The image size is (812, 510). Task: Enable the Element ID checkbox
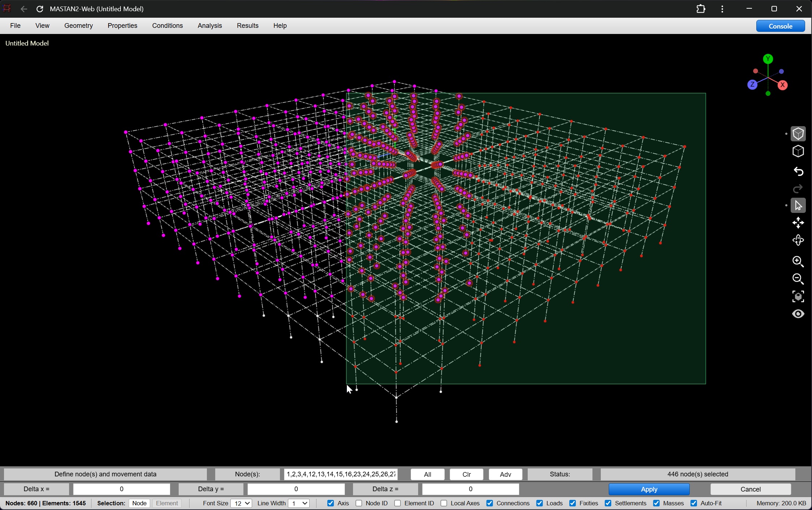398,503
